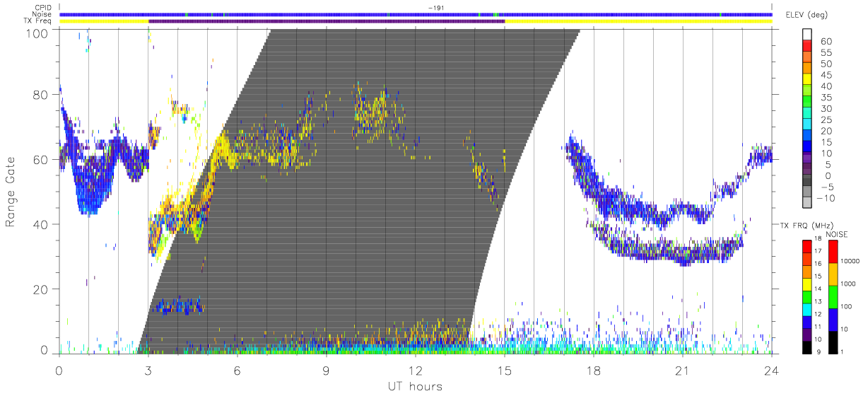Click the "UT hours" x-axis title
The image size is (868, 401).
click(414, 386)
